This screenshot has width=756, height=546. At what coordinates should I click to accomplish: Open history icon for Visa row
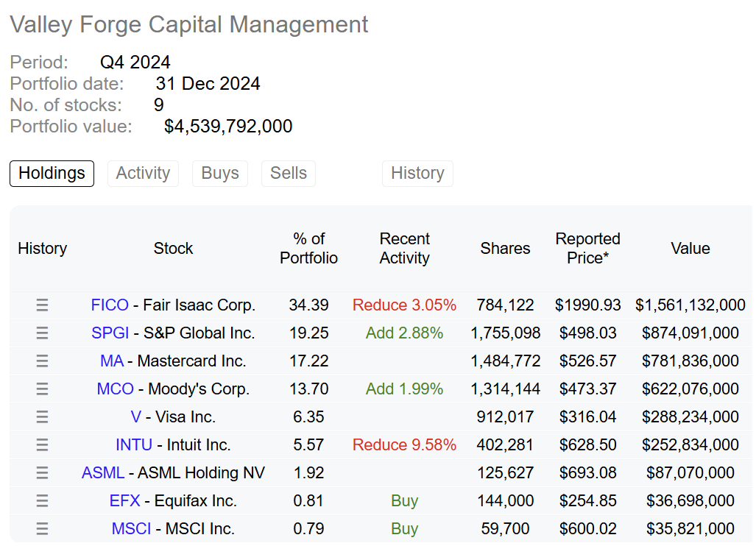tap(42, 416)
